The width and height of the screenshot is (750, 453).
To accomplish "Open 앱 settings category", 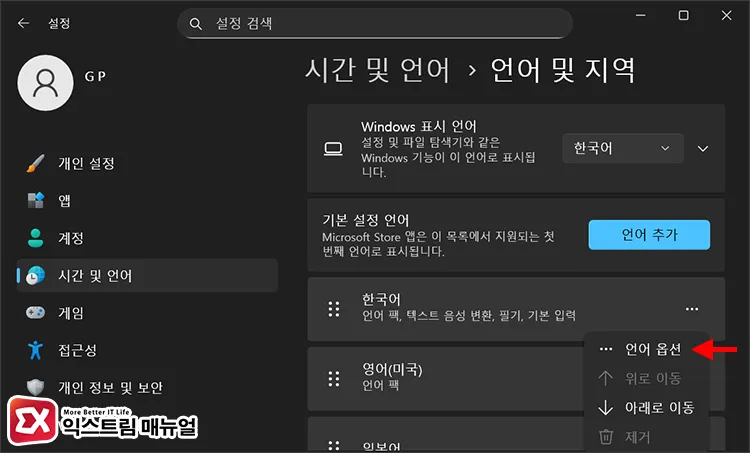I will [147, 200].
